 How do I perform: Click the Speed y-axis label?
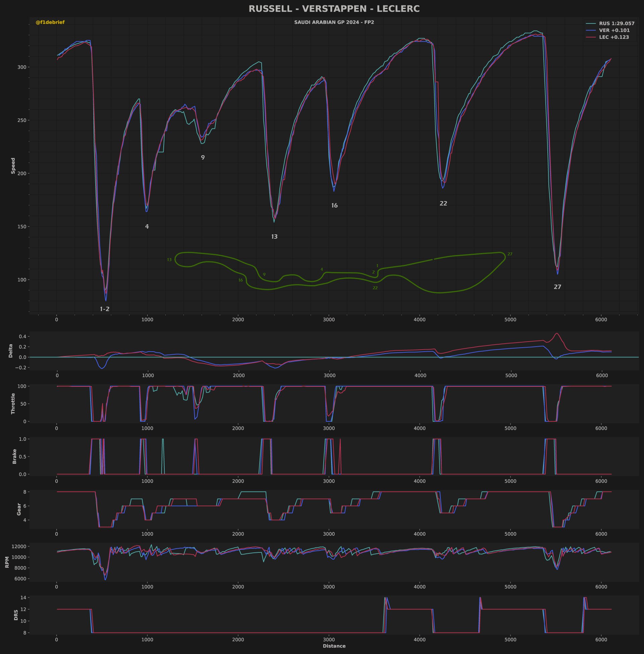13,166
